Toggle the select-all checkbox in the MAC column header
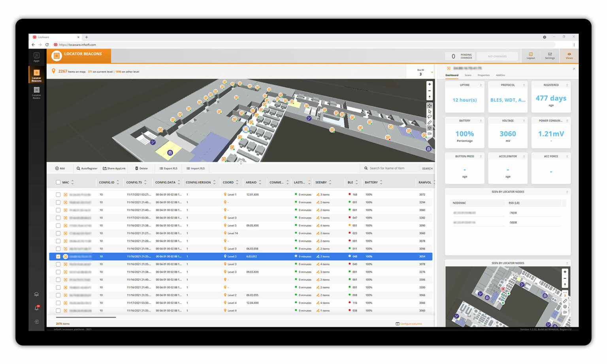 57,182
